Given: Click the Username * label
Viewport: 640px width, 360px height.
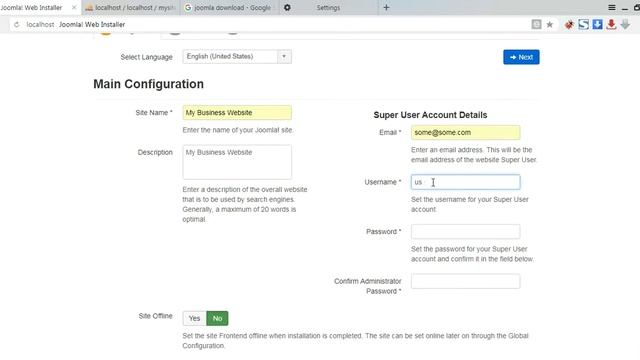Looking at the screenshot, I should coord(383,182).
